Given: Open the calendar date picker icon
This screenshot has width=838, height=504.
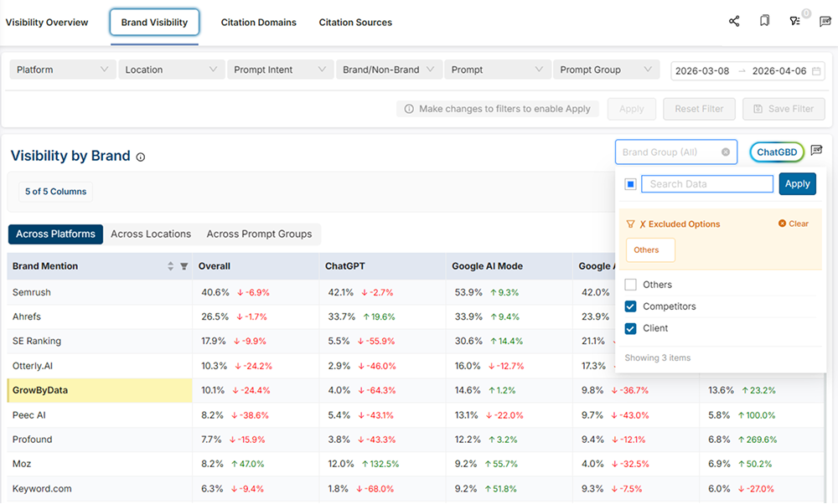Looking at the screenshot, I should (x=816, y=70).
